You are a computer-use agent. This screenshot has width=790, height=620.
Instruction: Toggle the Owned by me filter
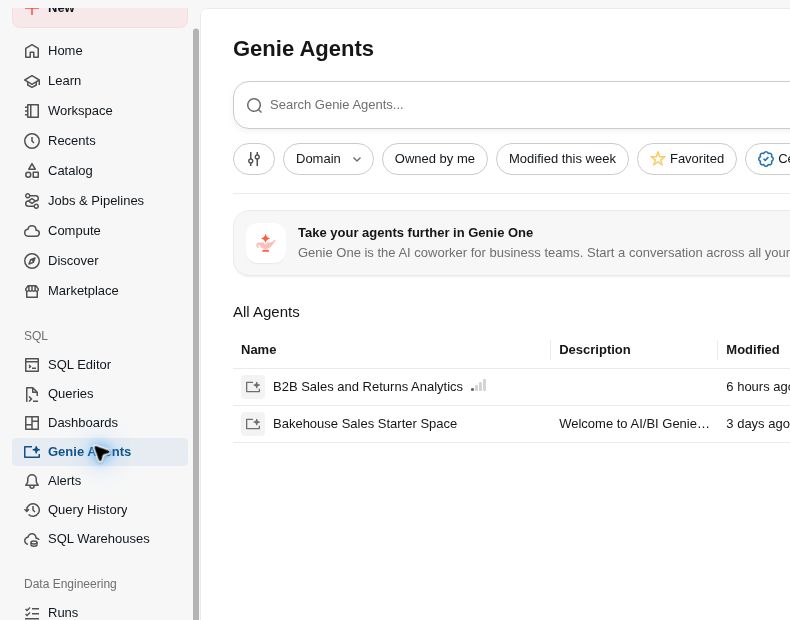point(435,159)
